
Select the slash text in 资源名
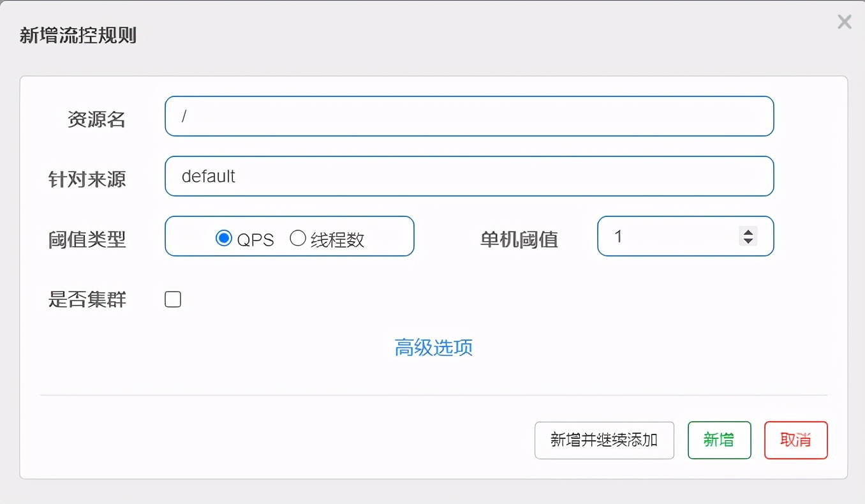tap(184, 115)
